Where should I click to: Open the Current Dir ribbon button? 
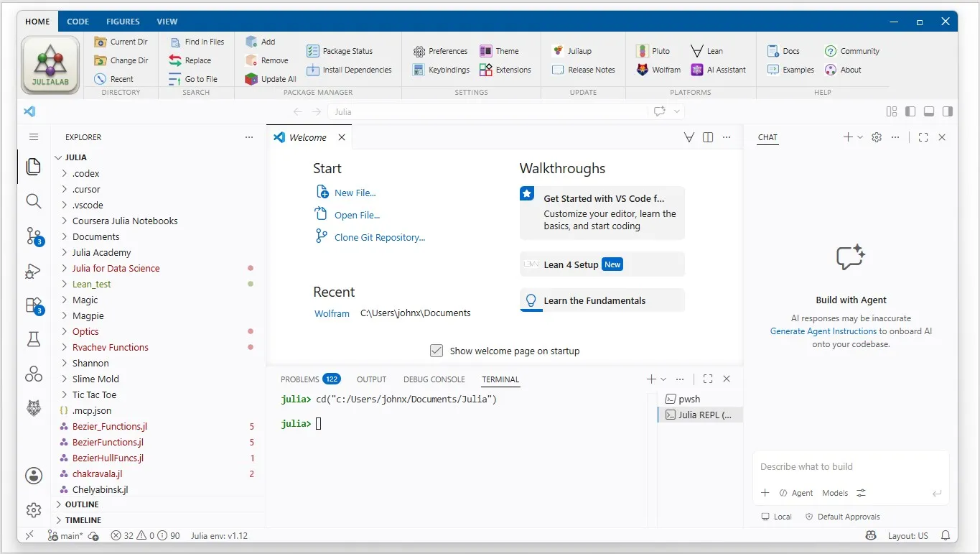[x=121, y=42]
